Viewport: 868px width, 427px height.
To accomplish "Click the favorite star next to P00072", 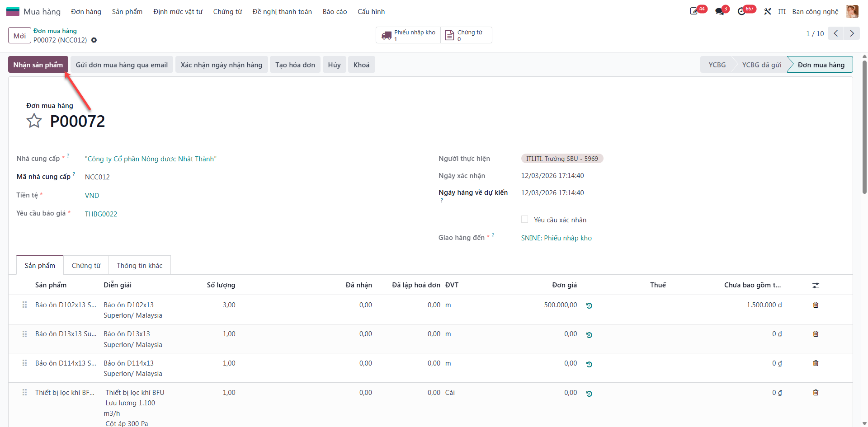I will pyautogui.click(x=34, y=121).
